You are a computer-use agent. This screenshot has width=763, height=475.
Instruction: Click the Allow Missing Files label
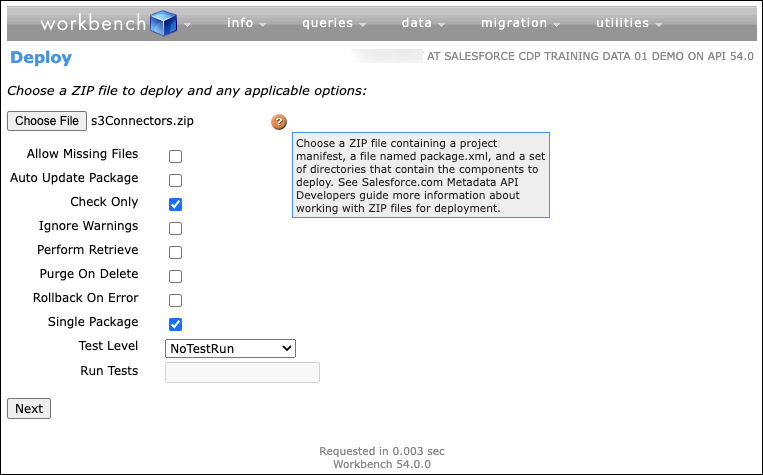click(x=82, y=154)
